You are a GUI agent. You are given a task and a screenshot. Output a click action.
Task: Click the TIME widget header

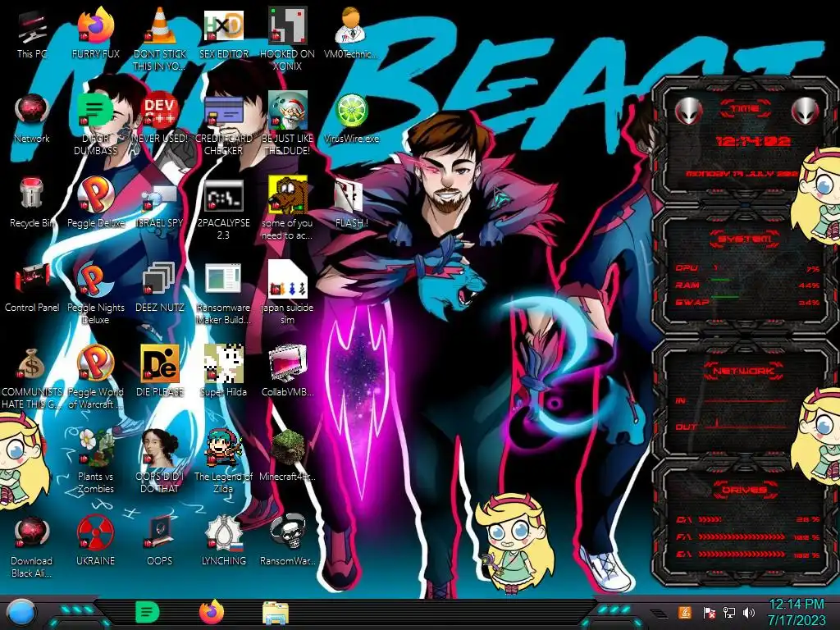pos(745,109)
